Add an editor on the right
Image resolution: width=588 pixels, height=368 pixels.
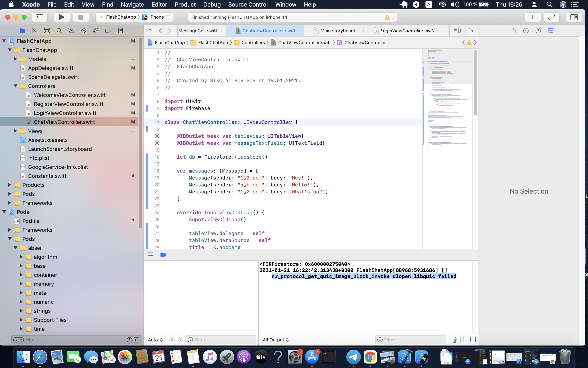(472, 31)
